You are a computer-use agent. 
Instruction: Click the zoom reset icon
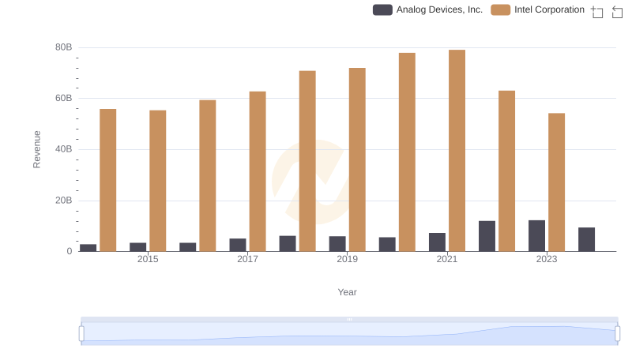point(617,12)
